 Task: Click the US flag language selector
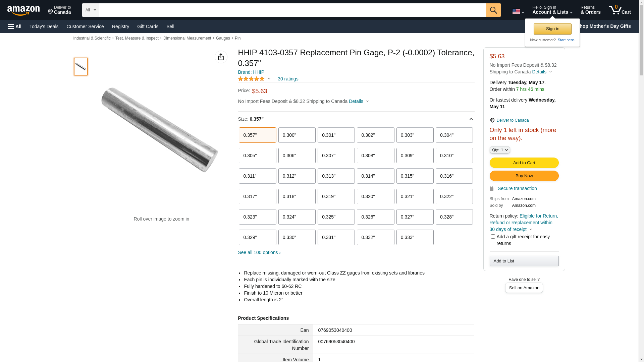[518, 11]
